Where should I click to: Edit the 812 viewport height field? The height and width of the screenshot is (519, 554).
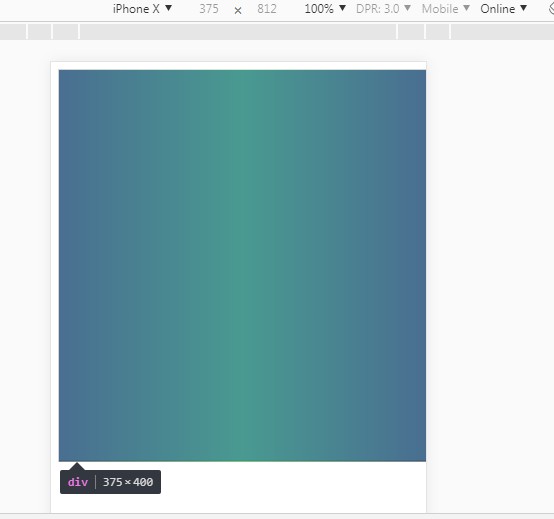(267, 9)
